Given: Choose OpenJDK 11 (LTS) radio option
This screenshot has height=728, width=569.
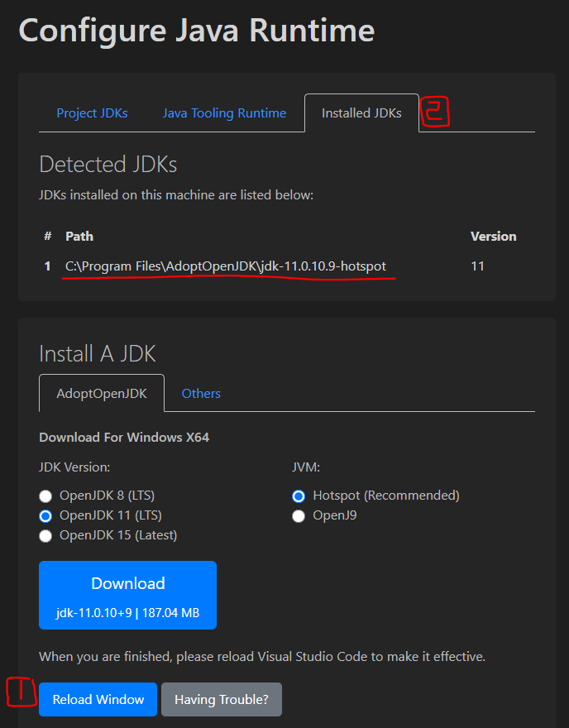Looking at the screenshot, I should coord(45,516).
